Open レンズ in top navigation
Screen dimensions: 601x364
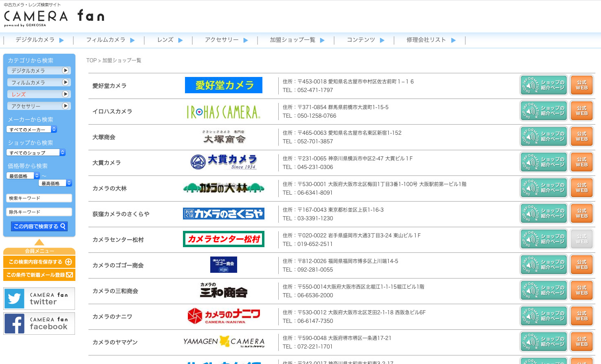click(170, 40)
